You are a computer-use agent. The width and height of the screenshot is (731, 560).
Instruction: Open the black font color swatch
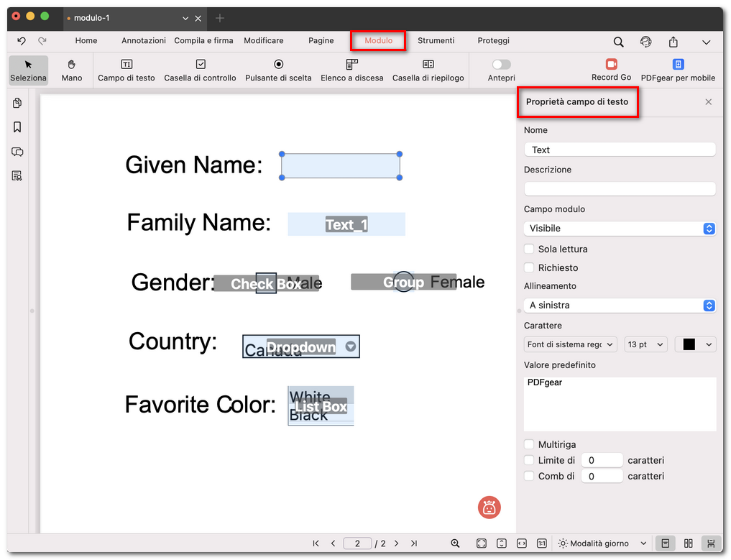click(695, 345)
